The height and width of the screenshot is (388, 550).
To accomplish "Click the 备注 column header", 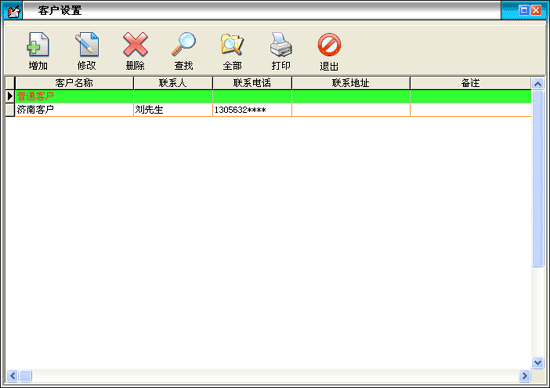I will [470, 83].
